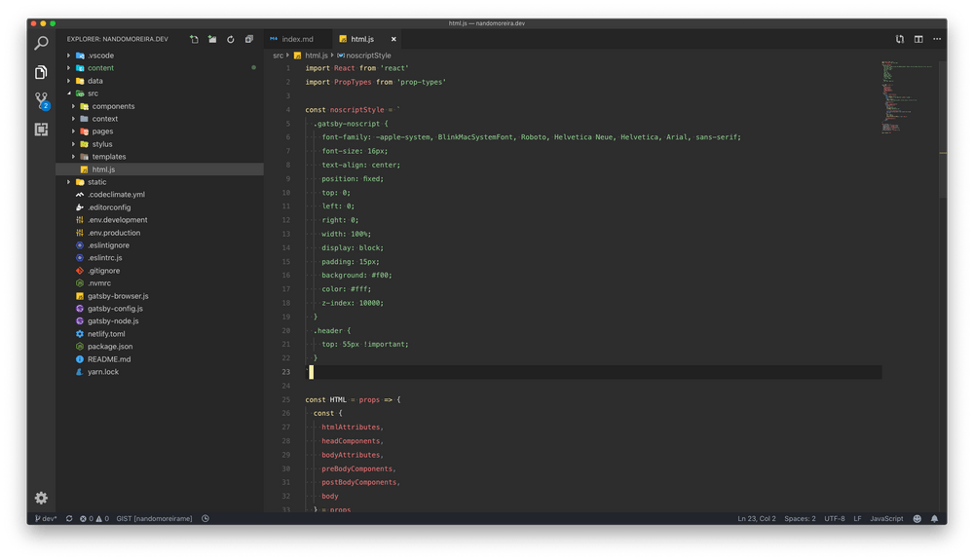
Task: Expand the components folder
Action: coord(113,106)
